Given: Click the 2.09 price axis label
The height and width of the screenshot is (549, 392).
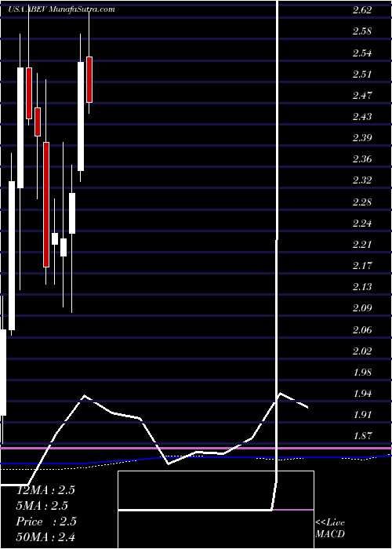Looking at the screenshot, I should point(362,308).
